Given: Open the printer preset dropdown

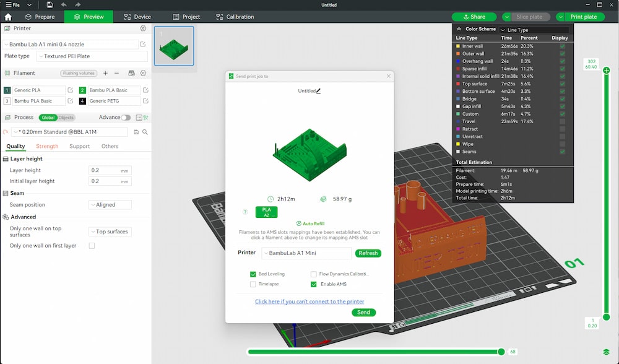Looking at the screenshot, I should click(71, 44).
